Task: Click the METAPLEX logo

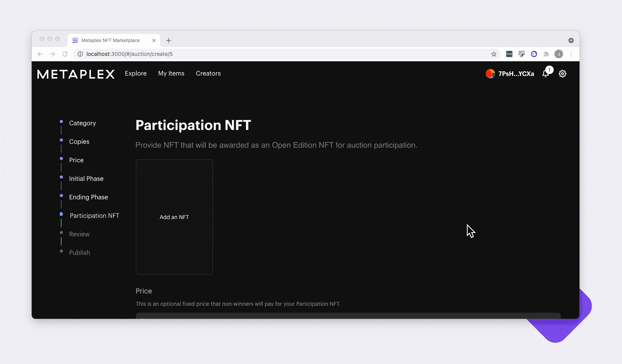Action: point(76,74)
